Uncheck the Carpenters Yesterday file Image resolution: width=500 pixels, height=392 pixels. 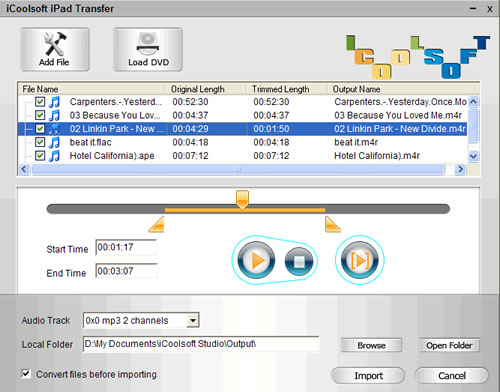pos(40,101)
